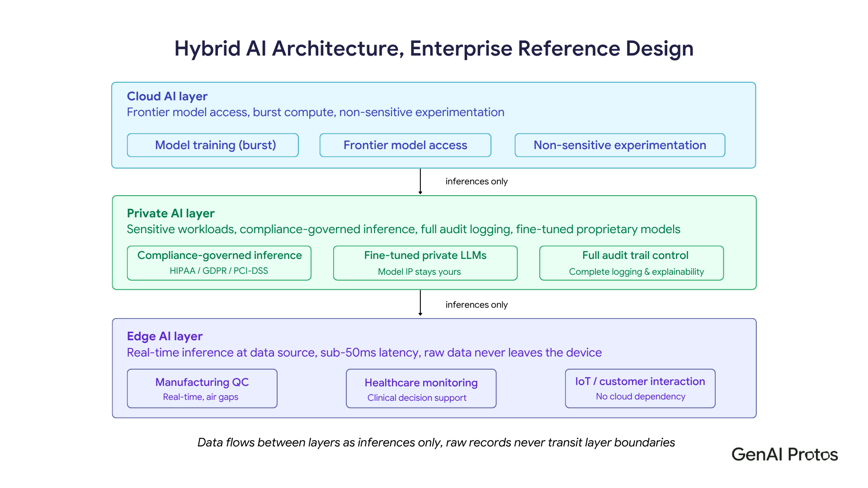This screenshot has height=488, width=868.
Task: Click the Edge layer description mentioning sub-50ms latency
Action: point(364,352)
